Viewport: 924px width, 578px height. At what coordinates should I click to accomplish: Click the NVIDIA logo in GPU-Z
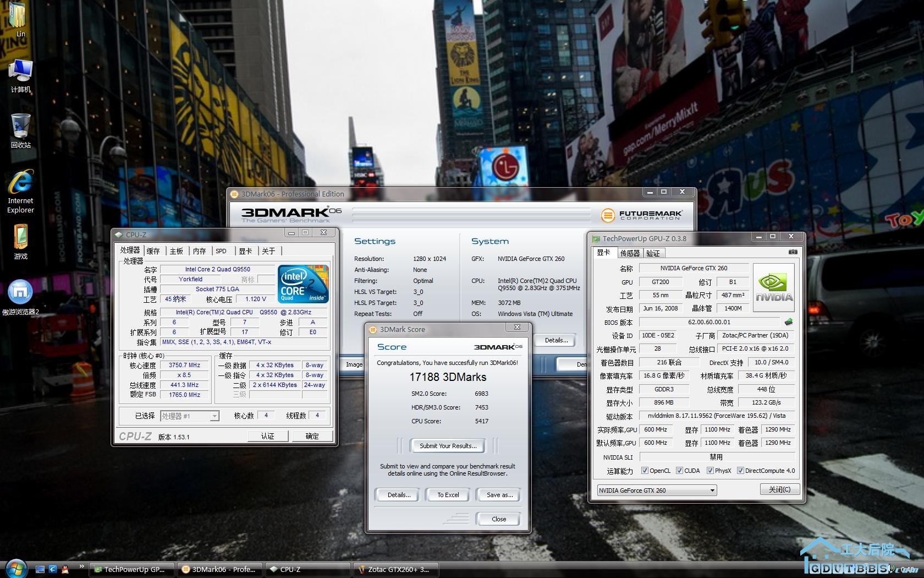tap(774, 287)
